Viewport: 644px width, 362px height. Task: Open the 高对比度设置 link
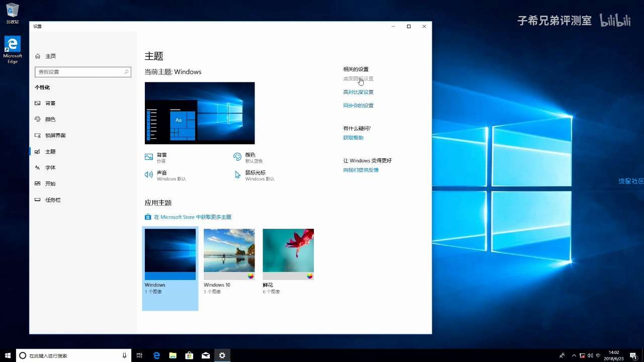click(x=358, y=92)
